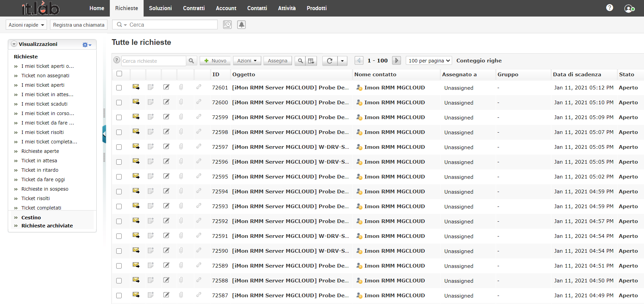This screenshot has width=644, height=304.
Task: Click the advanced search magnifier button
Action: pos(300,61)
